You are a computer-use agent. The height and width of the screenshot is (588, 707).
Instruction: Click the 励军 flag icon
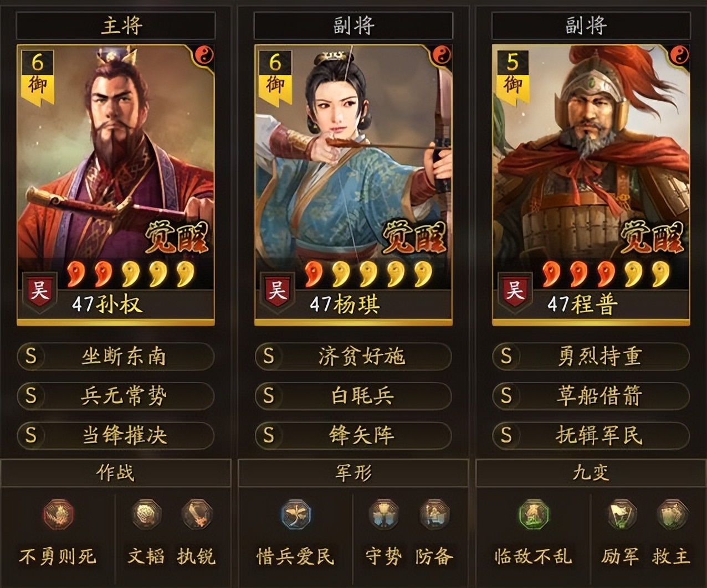point(621,515)
